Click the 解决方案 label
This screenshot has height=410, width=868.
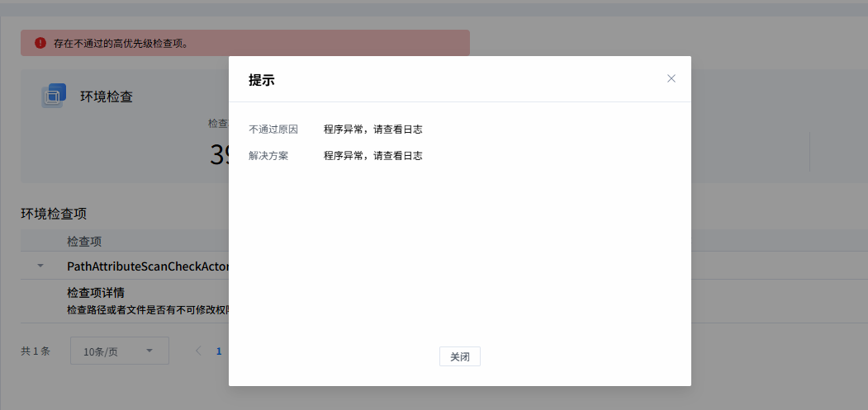coord(268,155)
